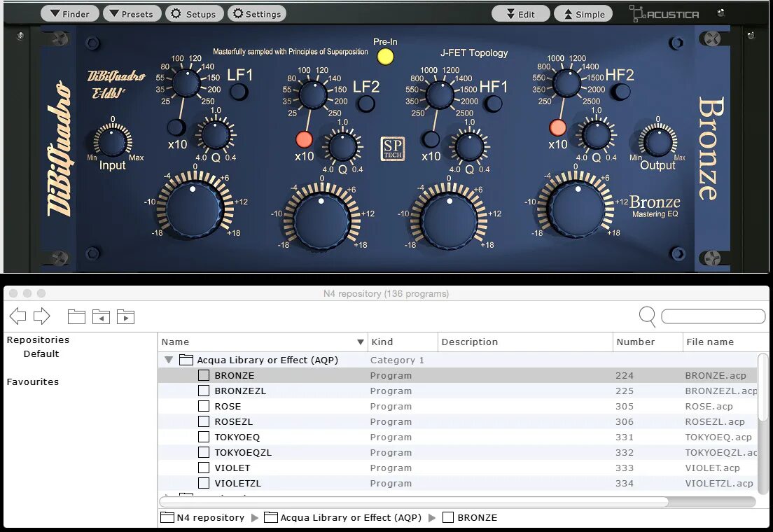Screen dimensions: 773x532
Task: Toggle the LF2 band enable button
Action: tap(365, 104)
